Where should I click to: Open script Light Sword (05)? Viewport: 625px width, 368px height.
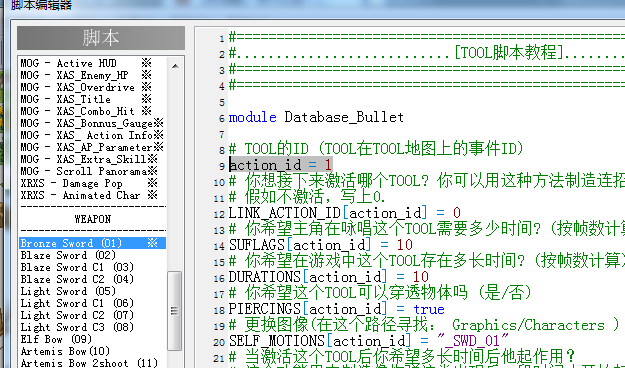point(92,291)
